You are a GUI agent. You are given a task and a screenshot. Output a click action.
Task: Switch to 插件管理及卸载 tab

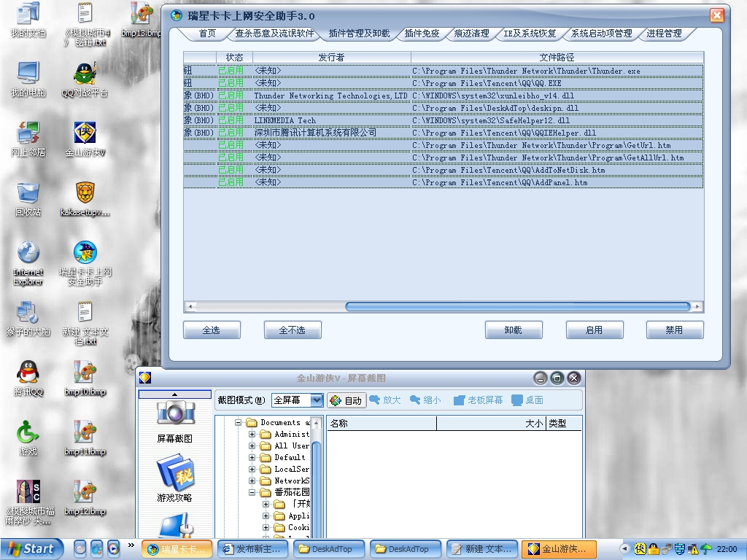click(x=359, y=34)
